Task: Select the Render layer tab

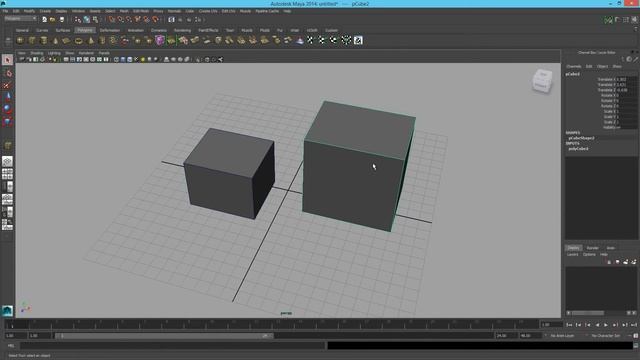Action: tap(592, 248)
